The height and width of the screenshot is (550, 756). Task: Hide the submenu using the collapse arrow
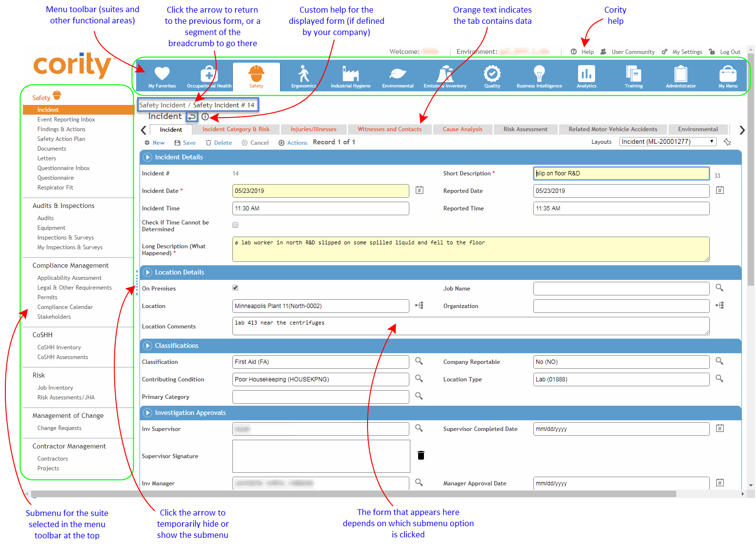pyautogui.click(x=137, y=282)
